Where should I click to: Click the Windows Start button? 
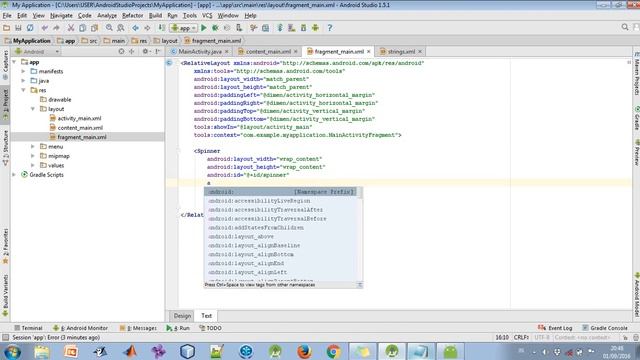coord(12,352)
